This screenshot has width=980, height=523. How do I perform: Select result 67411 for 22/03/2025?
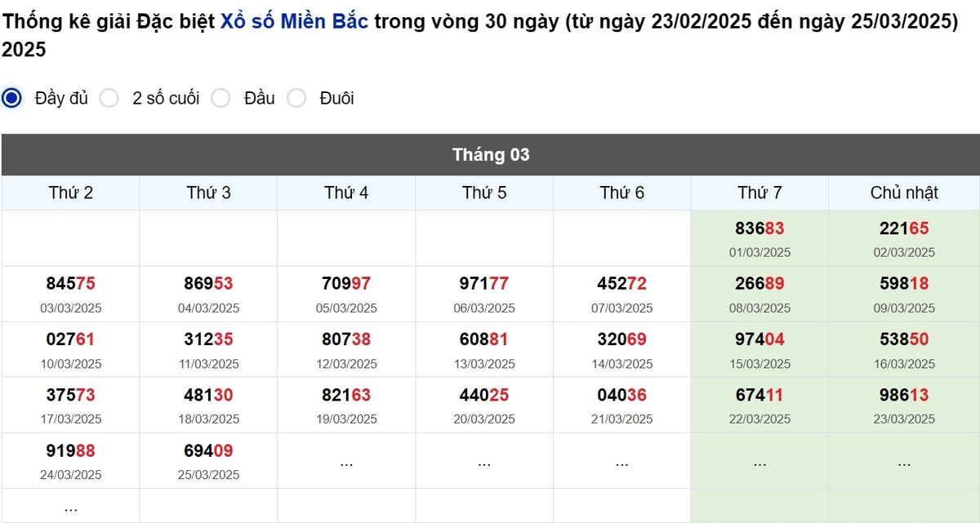point(759,395)
